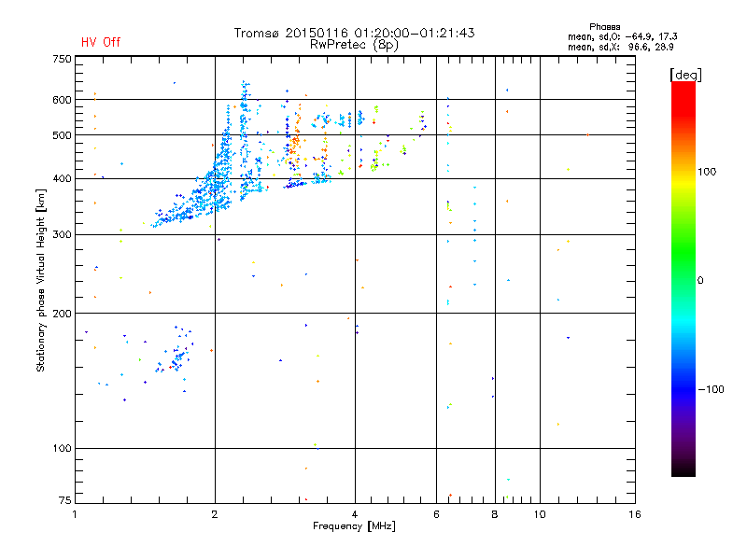Click the '[deg]' colorbar unit label
Image resolution: width=747 pixels, height=560 pixels.
(x=685, y=75)
